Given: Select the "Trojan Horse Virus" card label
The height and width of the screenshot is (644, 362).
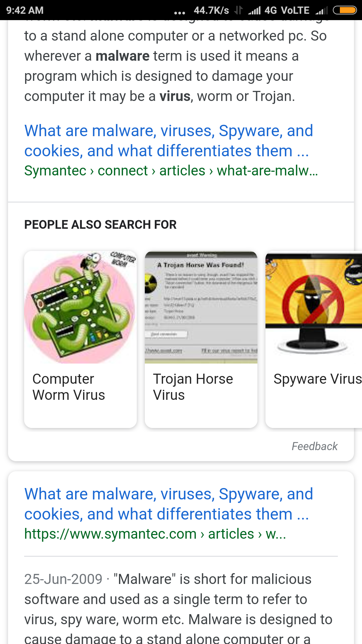Looking at the screenshot, I should click(x=193, y=387).
